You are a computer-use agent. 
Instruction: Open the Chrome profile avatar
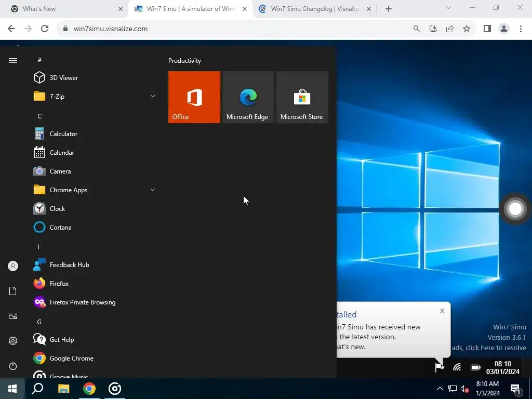pos(504,29)
